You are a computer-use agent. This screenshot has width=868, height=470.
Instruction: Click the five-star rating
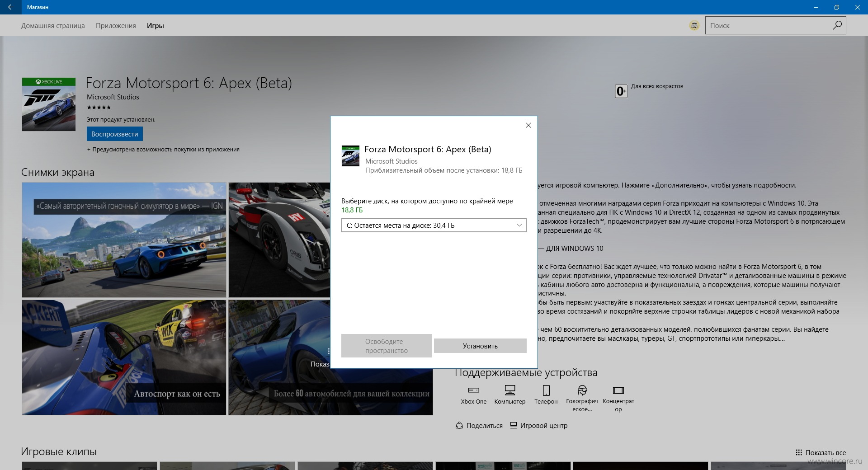99,108
